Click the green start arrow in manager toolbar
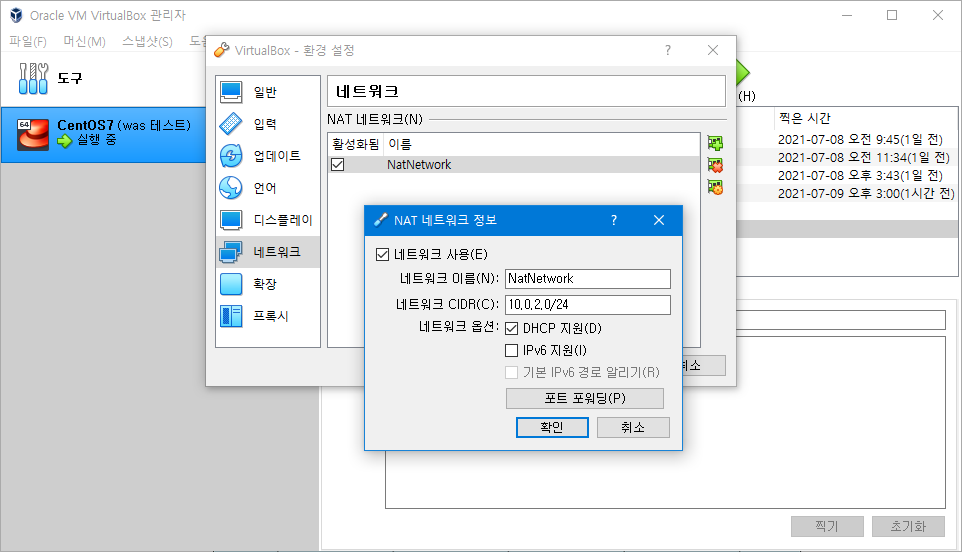The image size is (962, 552). pos(742,73)
